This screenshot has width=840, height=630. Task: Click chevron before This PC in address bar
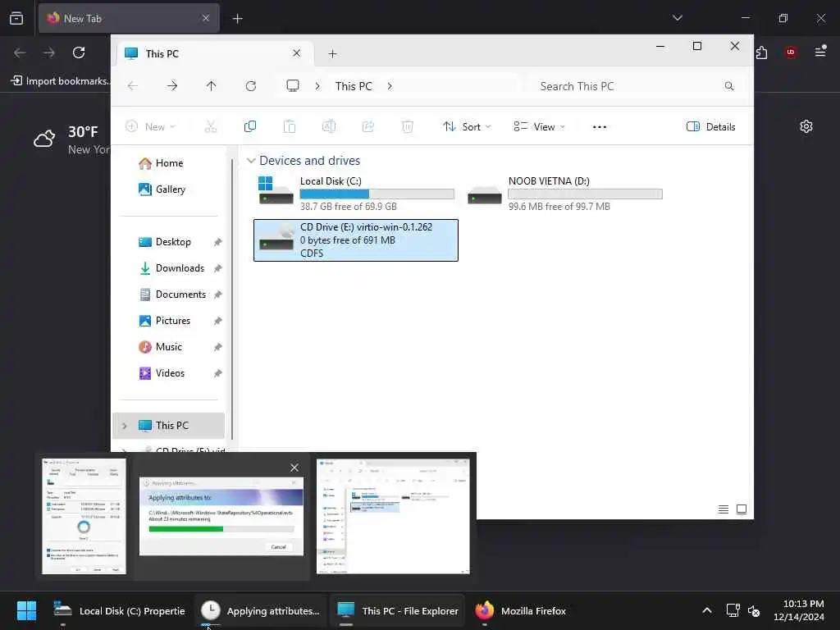(317, 86)
